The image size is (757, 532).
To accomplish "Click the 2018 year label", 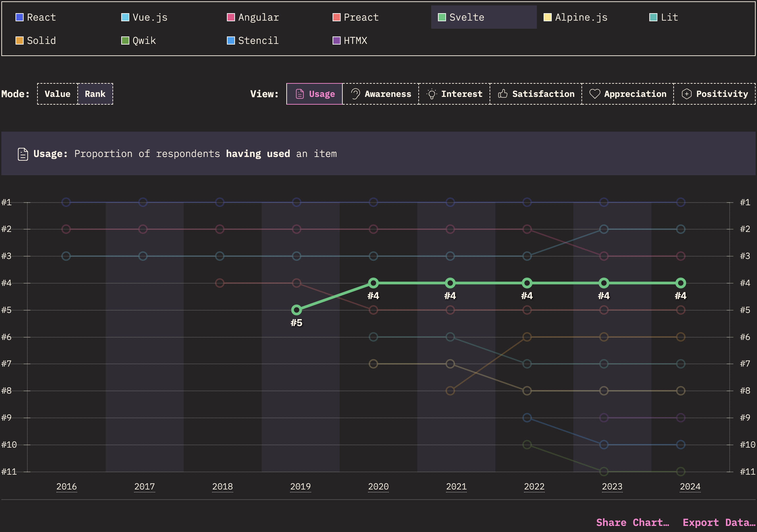I will click(x=223, y=486).
